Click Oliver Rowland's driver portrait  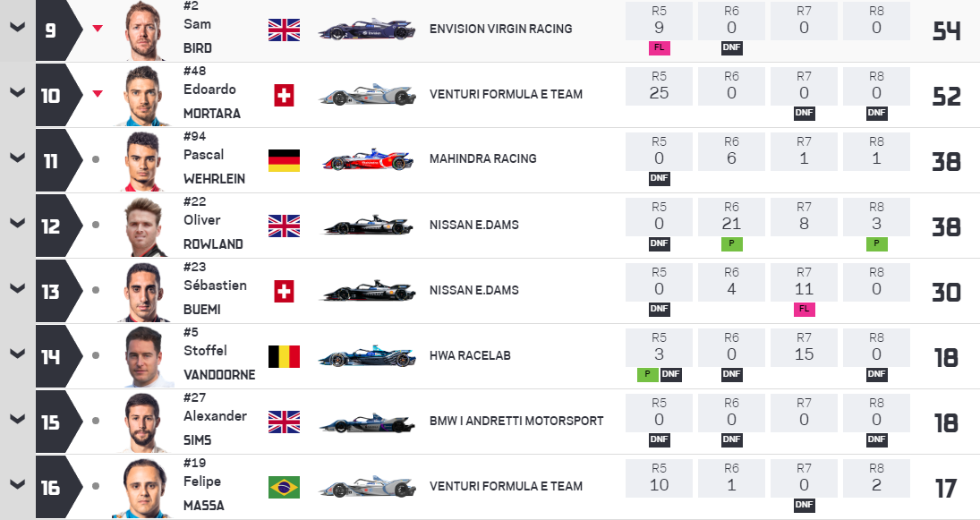[x=144, y=226]
